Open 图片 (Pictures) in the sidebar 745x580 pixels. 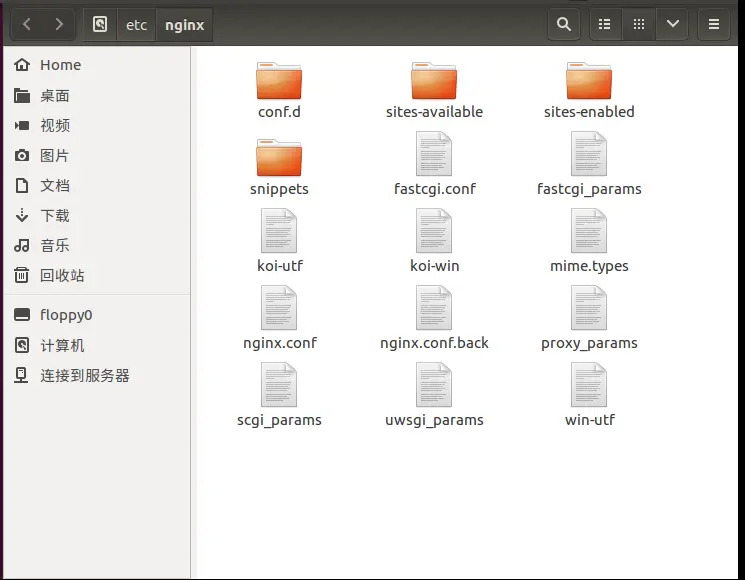point(97,155)
